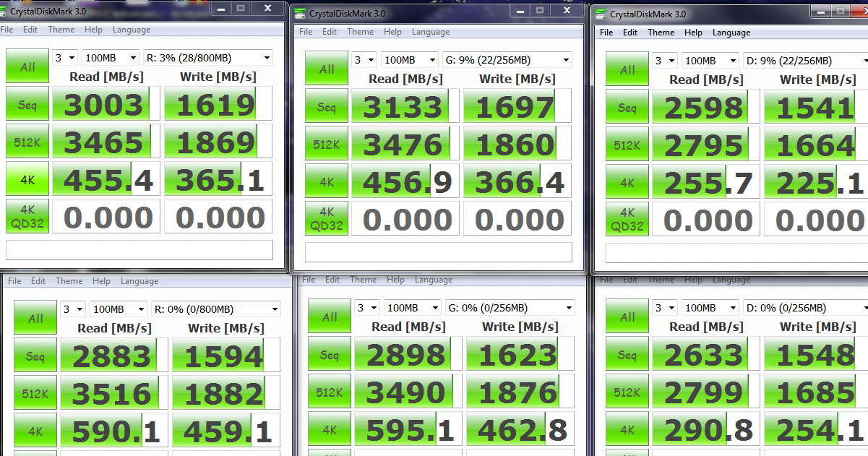
Task: Open the Language menu in the R: 0% window
Action: pyautogui.click(x=139, y=281)
